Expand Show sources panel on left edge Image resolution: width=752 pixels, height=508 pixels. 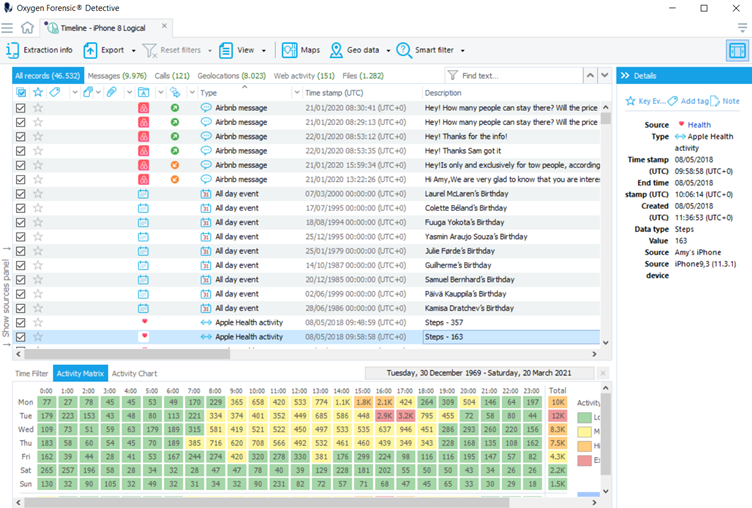point(6,296)
